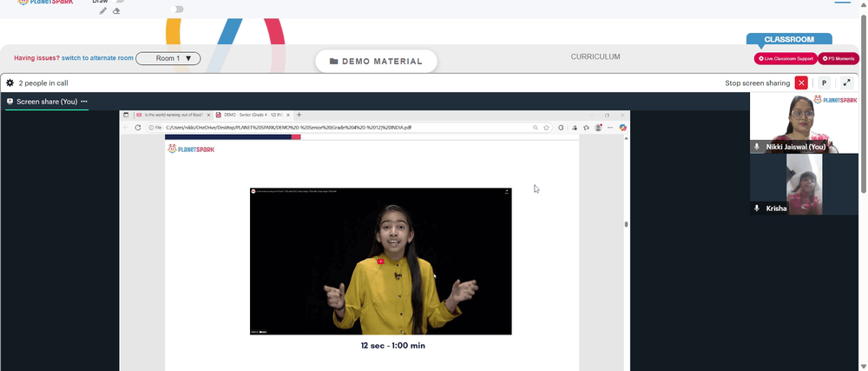
Task: Click the PDF viewer vertical scrollbar thumb
Action: (x=626, y=224)
